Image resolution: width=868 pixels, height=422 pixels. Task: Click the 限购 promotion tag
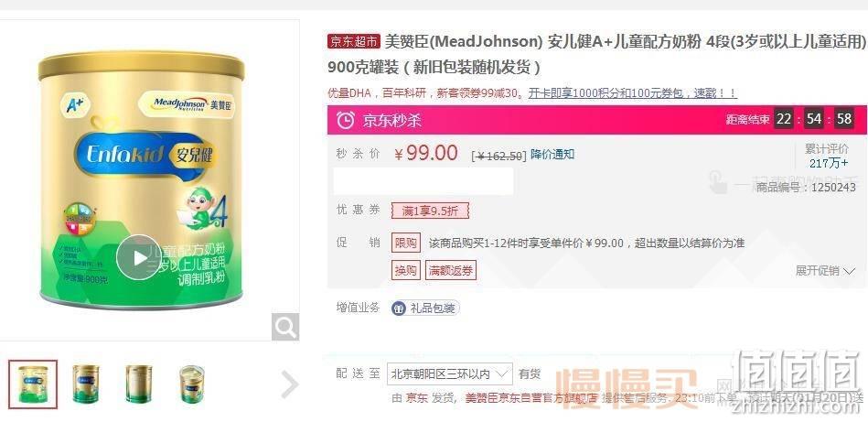click(406, 243)
